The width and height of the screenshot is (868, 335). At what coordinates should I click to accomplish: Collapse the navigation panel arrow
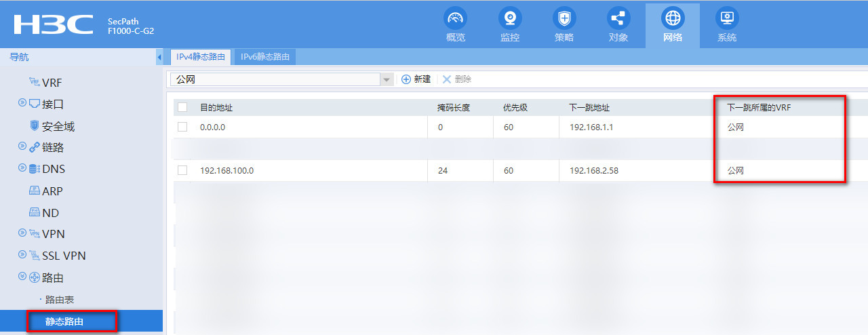tap(159, 58)
